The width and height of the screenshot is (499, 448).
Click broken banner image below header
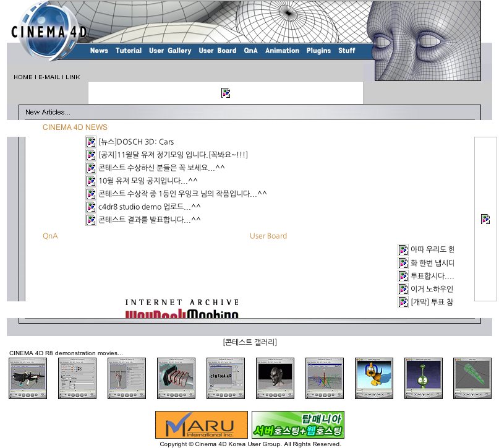[x=226, y=93]
